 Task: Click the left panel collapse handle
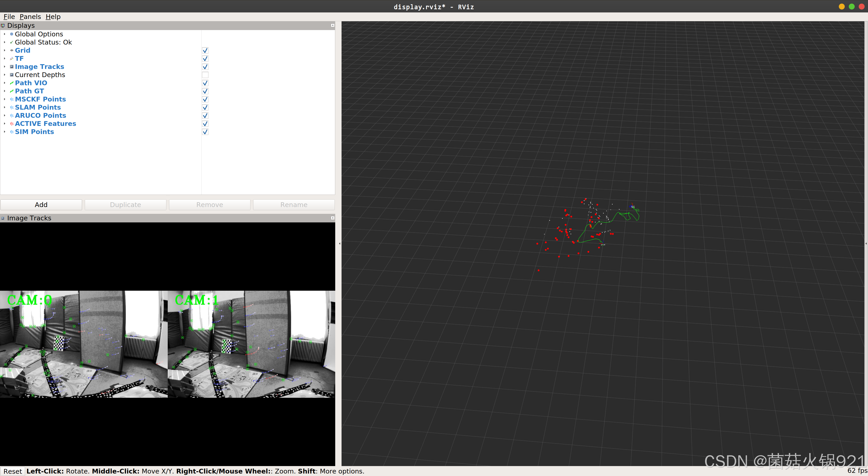point(339,243)
